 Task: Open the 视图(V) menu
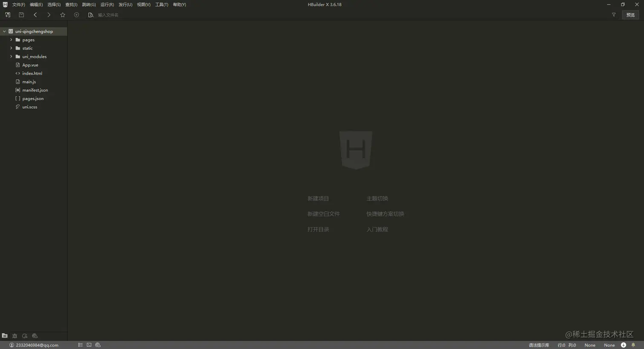[x=144, y=5]
